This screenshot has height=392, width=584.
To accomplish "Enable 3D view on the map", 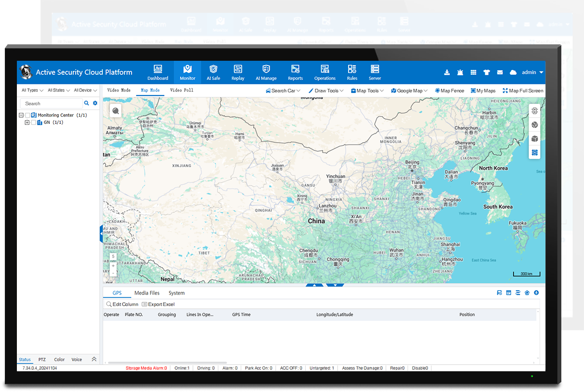I will point(534,138).
